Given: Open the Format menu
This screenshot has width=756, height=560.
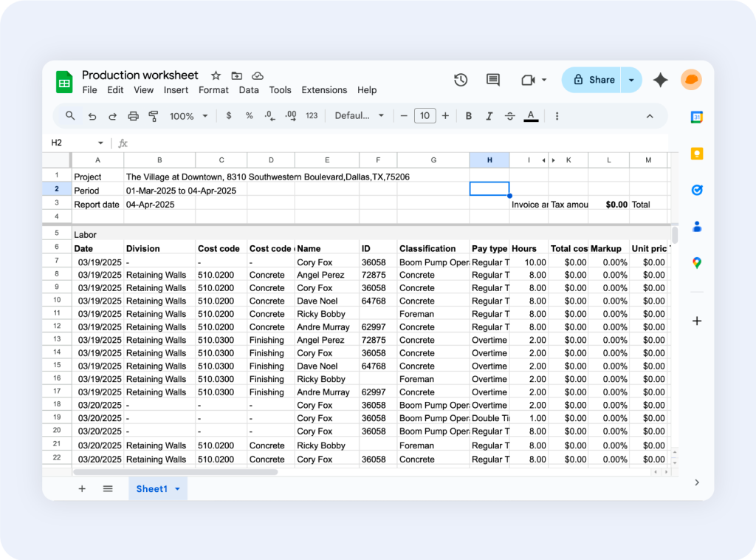Looking at the screenshot, I should [x=213, y=90].
